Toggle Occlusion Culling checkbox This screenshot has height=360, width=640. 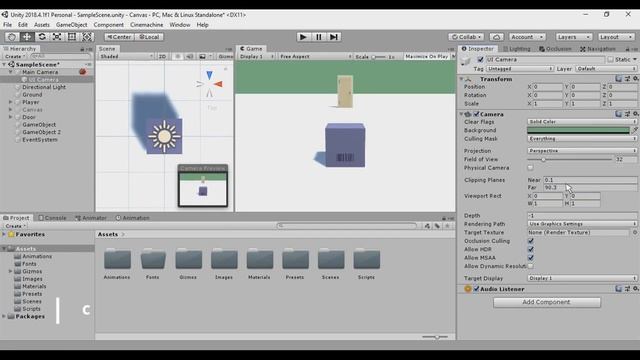tap(531, 241)
